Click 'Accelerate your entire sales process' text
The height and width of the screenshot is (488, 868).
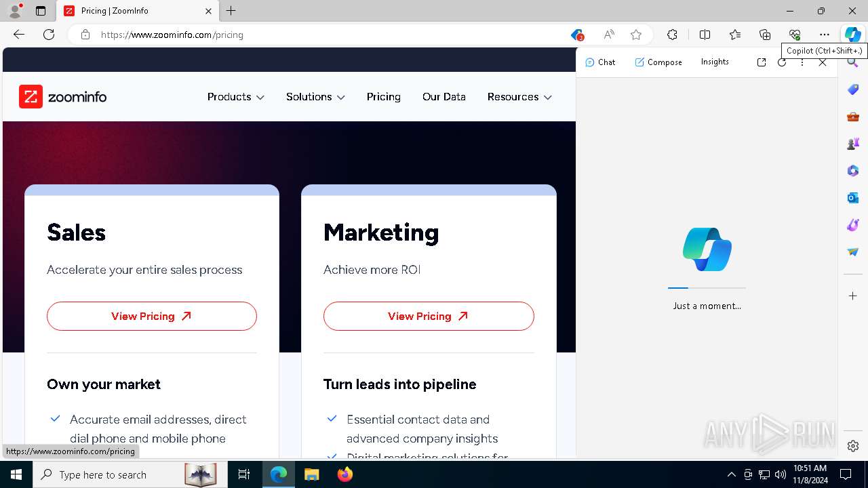pyautogui.click(x=144, y=270)
